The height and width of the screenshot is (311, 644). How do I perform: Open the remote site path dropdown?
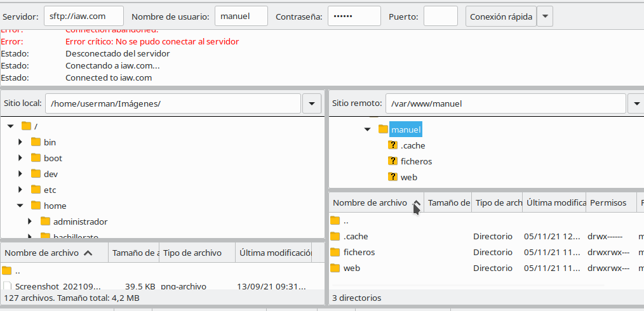tap(636, 103)
